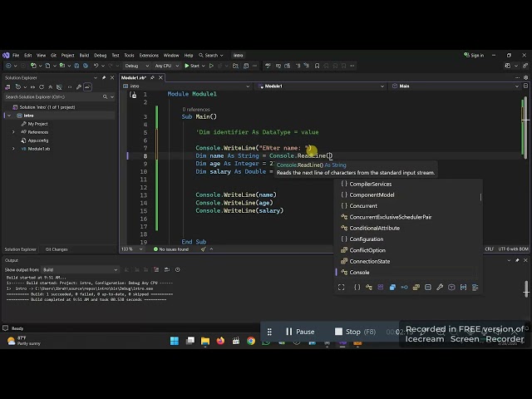The width and height of the screenshot is (532, 399).
Task: Open the Start button dropdown arrow
Action: click(203, 66)
